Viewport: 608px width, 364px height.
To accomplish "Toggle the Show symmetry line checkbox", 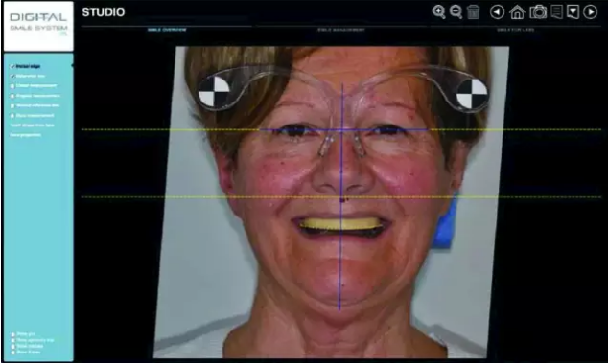I will click(13, 340).
